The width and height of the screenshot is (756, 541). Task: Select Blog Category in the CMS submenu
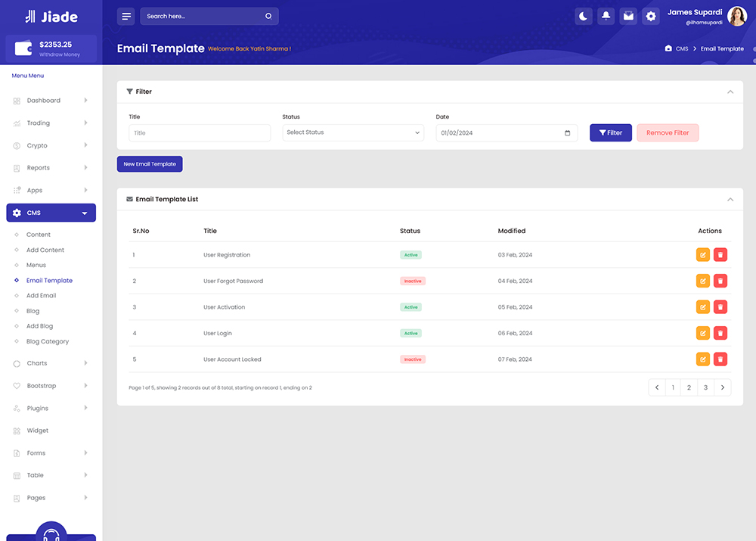[47, 341]
